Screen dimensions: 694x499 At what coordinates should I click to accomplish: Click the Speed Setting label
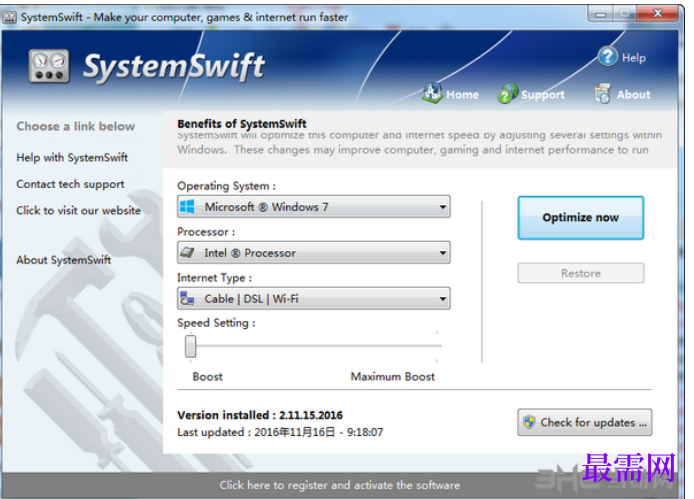point(216,323)
